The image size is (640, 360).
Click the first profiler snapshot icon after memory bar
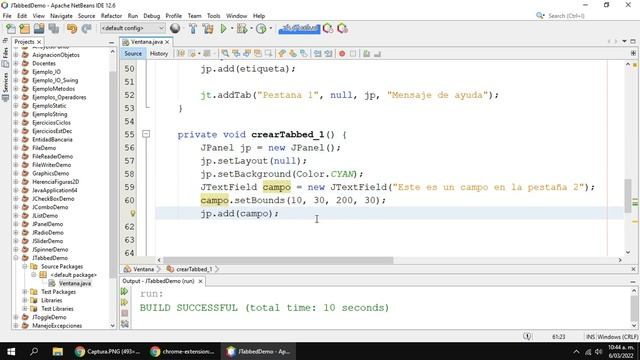tap(328, 29)
